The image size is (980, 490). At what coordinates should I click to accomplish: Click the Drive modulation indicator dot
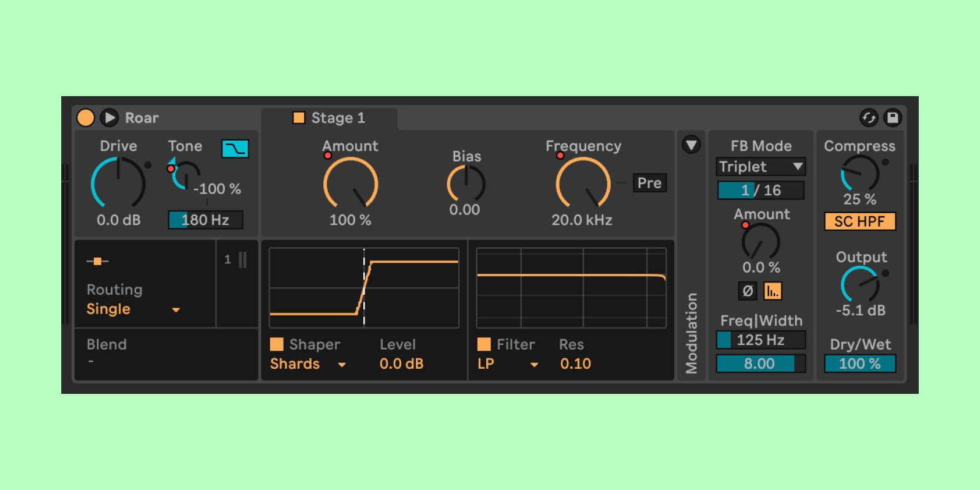click(x=148, y=165)
